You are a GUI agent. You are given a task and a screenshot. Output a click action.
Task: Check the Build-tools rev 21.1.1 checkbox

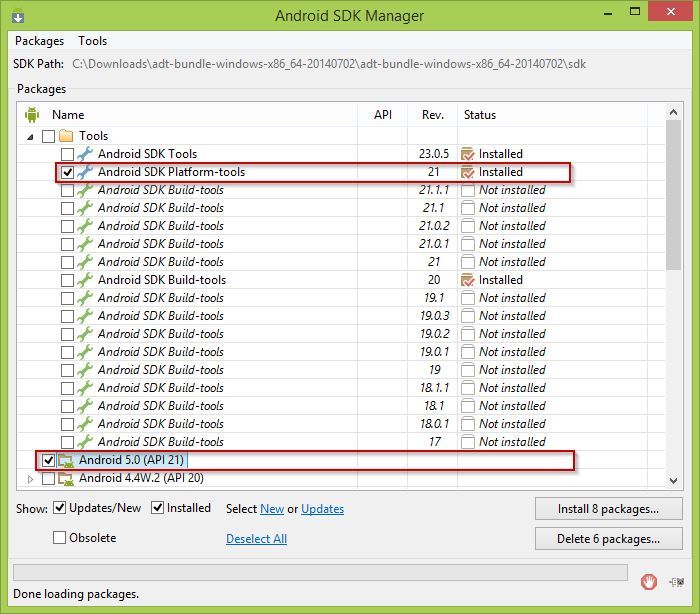[67, 190]
